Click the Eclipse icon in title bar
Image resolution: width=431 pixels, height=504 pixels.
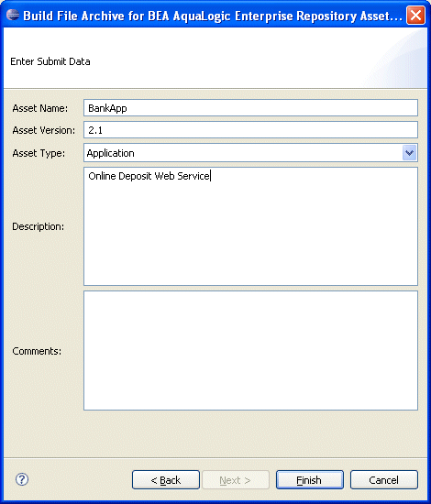pos(13,15)
